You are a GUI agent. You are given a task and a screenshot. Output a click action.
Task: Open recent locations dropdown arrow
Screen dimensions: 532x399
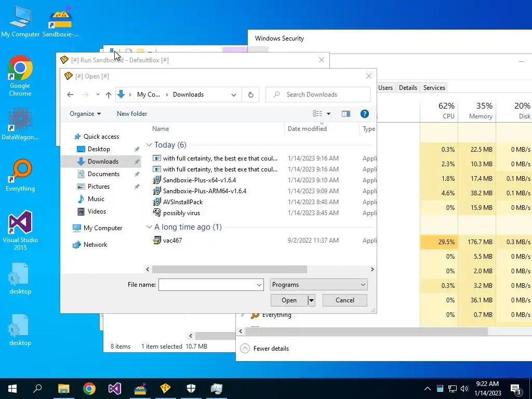[98, 95]
